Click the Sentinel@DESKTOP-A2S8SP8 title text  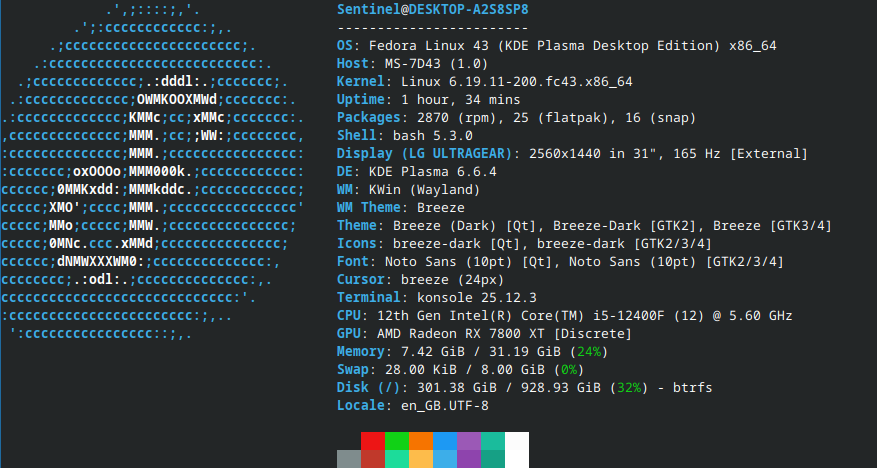433,10
